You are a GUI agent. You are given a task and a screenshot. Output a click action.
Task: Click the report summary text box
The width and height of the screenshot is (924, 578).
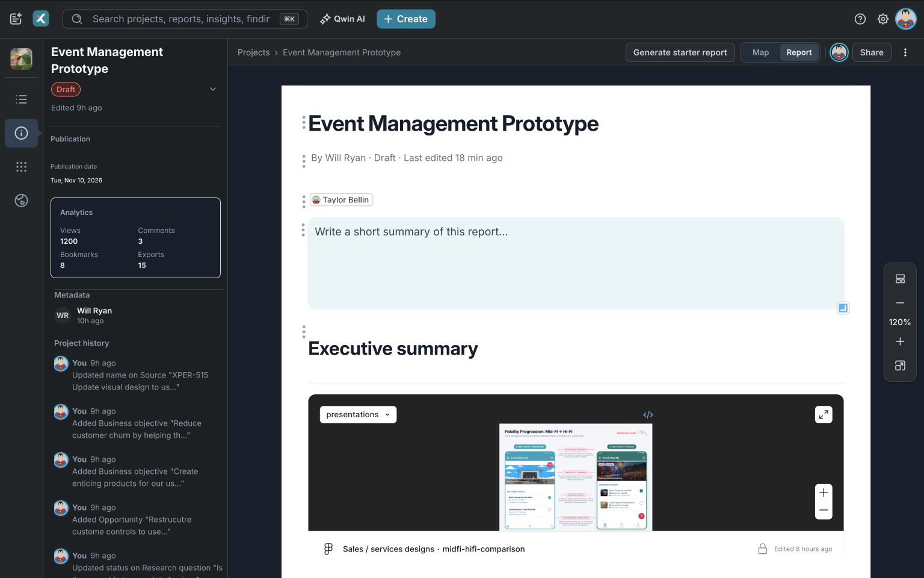click(x=576, y=263)
